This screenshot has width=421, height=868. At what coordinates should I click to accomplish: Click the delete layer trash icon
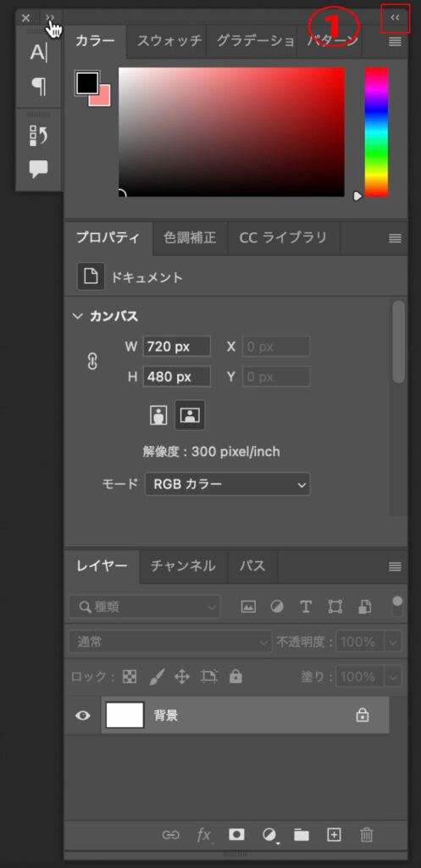pyautogui.click(x=367, y=834)
